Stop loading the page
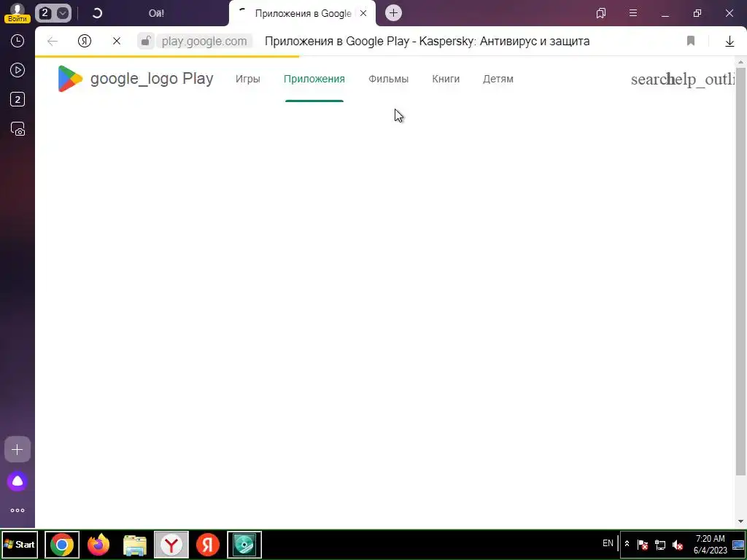Screen dimensions: 747x560 [117, 42]
